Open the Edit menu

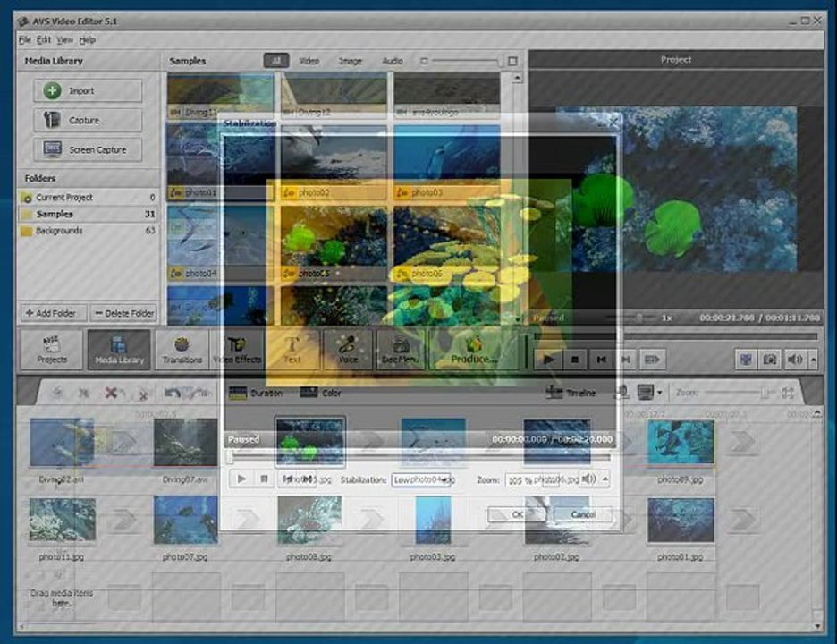44,40
